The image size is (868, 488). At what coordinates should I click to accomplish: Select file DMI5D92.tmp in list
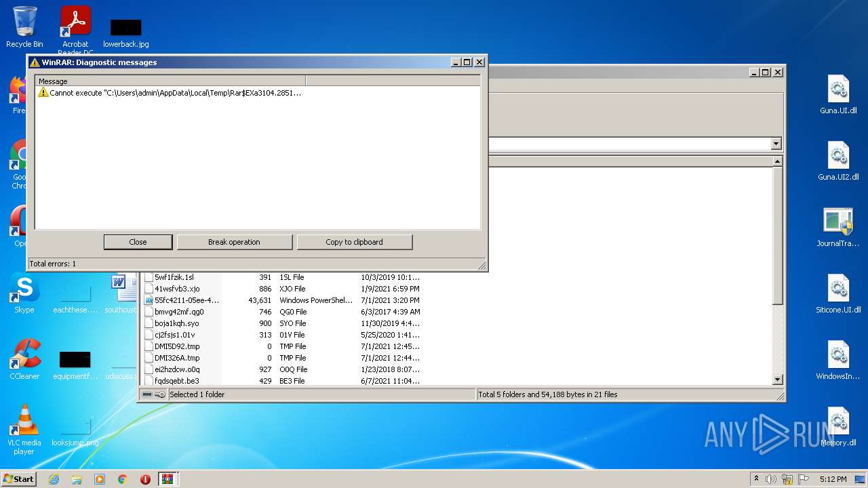tap(177, 346)
